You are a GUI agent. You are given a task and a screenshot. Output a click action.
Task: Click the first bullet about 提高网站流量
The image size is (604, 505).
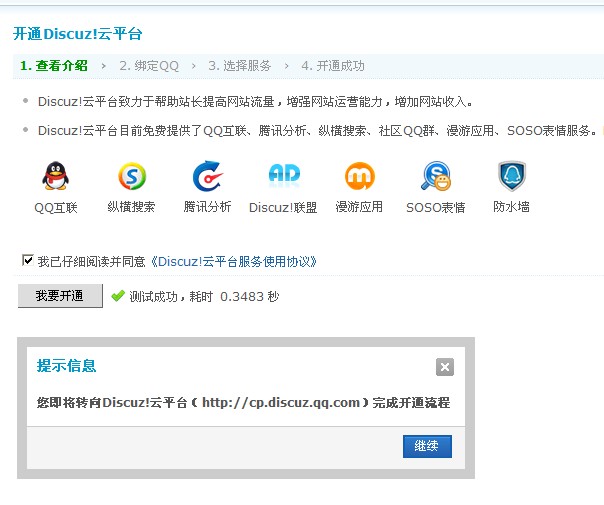(256, 102)
